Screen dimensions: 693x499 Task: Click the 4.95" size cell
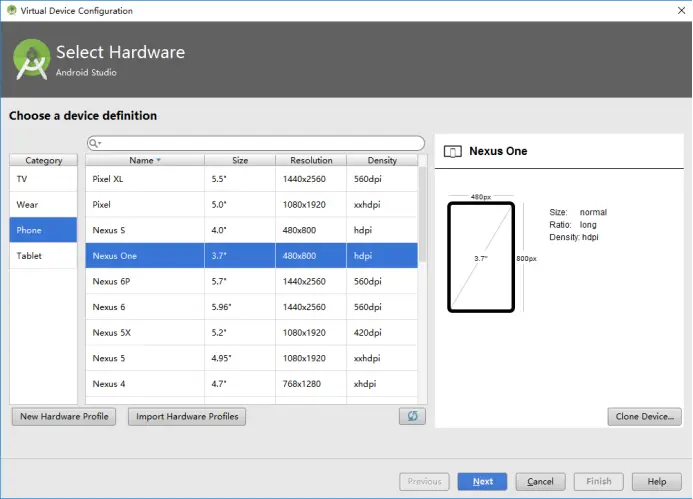(x=240, y=358)
